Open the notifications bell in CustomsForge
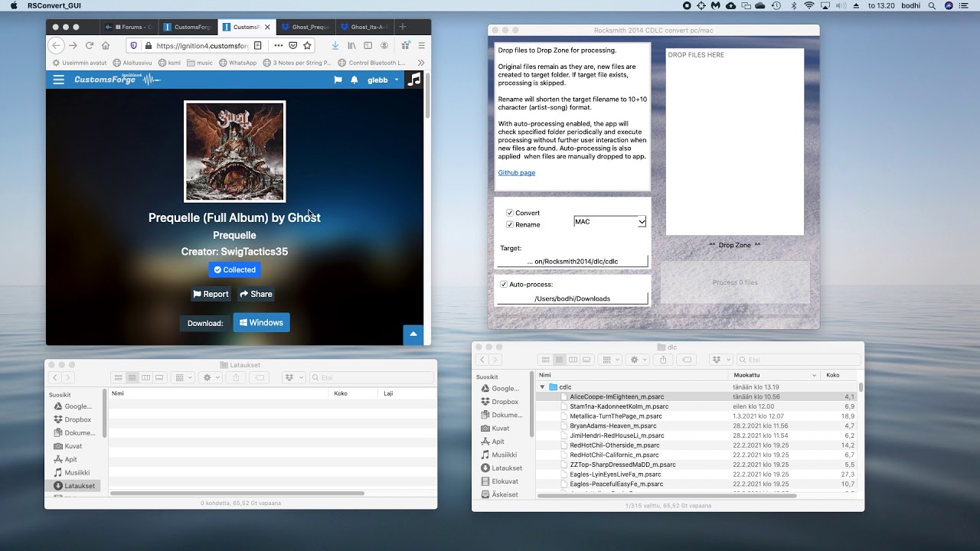This screenshot has width=980, height=551. 354,80
